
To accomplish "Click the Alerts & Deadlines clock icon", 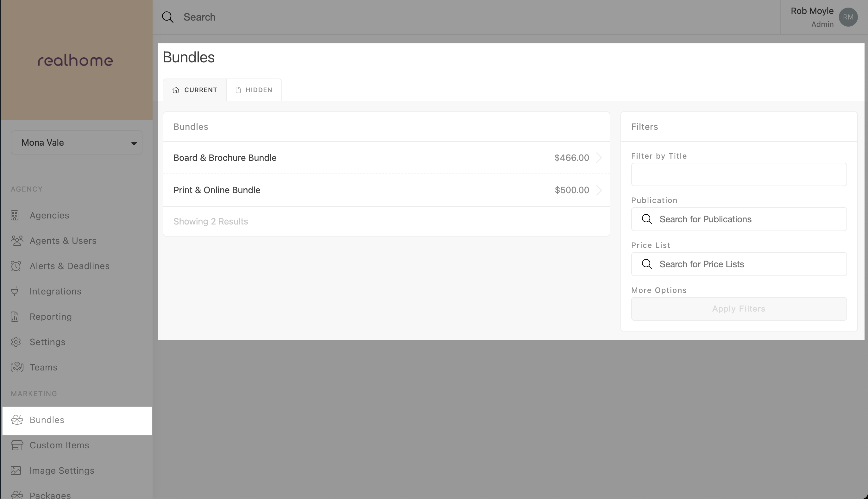I will pyautogui.click(x=16, y=266).
